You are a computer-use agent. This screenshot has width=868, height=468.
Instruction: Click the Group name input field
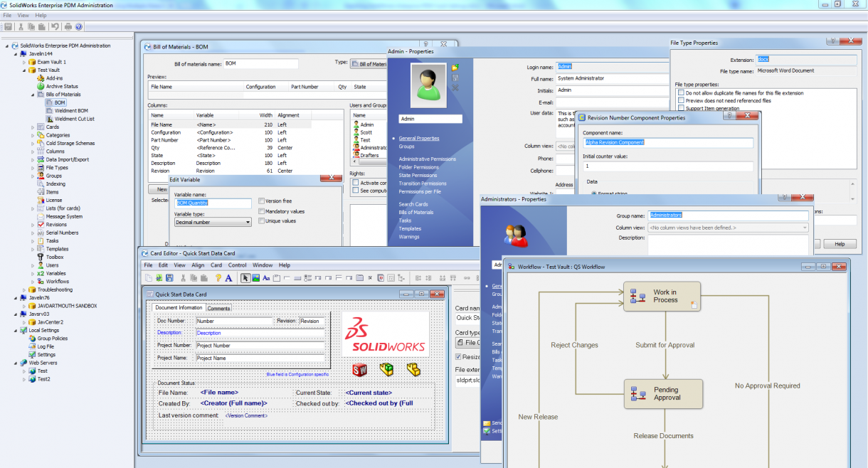[x=728, y=215]
